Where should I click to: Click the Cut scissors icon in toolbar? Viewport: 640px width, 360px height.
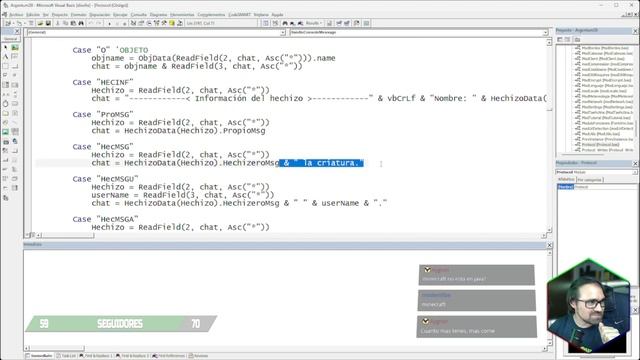[58, 23]
